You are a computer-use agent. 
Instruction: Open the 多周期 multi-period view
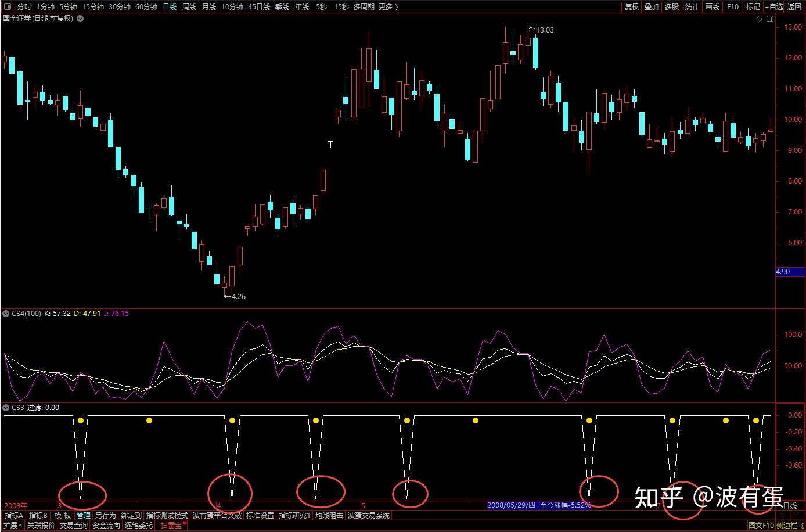pos(364,7)
